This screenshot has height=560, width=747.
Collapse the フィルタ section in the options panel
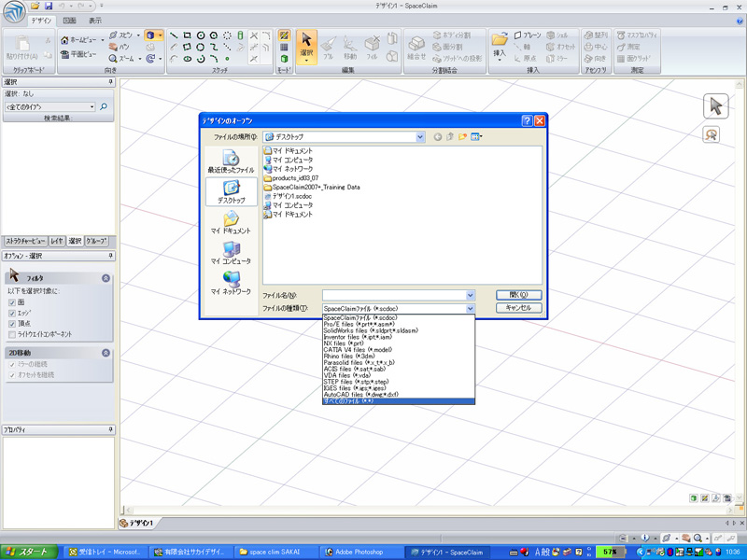coord(106,278)
